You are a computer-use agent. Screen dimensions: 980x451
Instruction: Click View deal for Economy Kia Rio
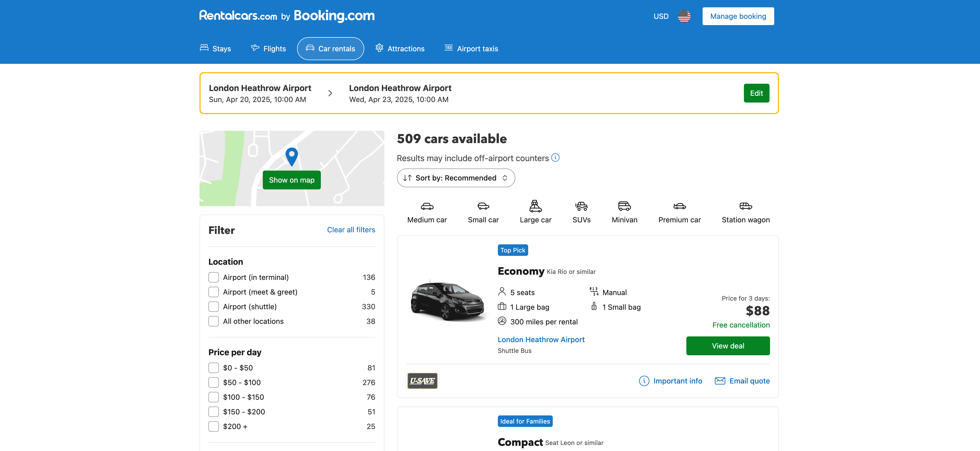click(x=727, y=346)
